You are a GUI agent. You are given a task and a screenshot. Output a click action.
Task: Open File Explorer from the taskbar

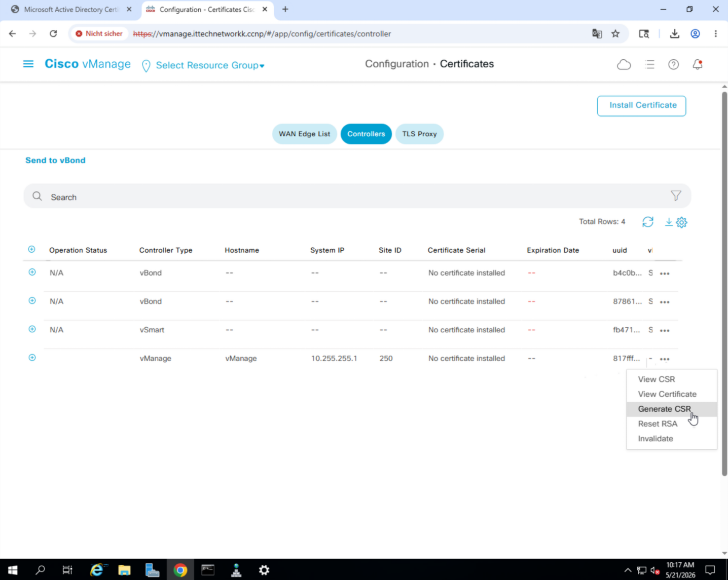(124, 570)
